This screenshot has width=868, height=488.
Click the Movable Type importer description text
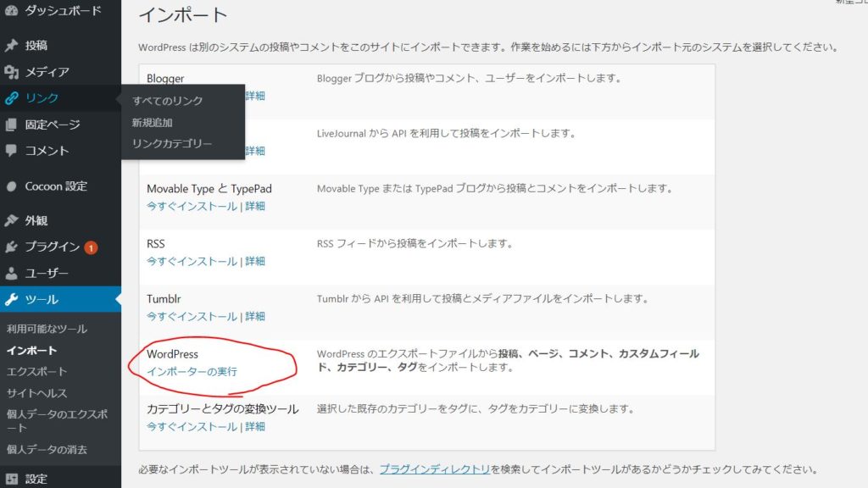pyautogui.click(x=494, y=189)
